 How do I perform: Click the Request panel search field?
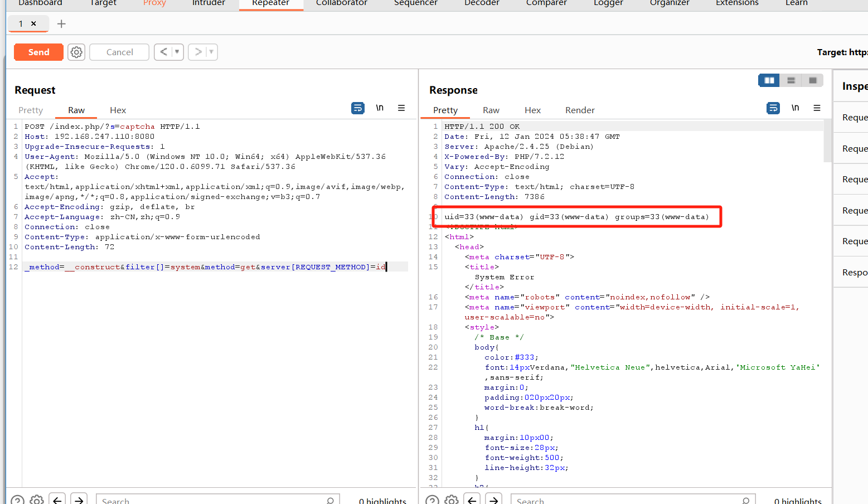coord(217,500)
